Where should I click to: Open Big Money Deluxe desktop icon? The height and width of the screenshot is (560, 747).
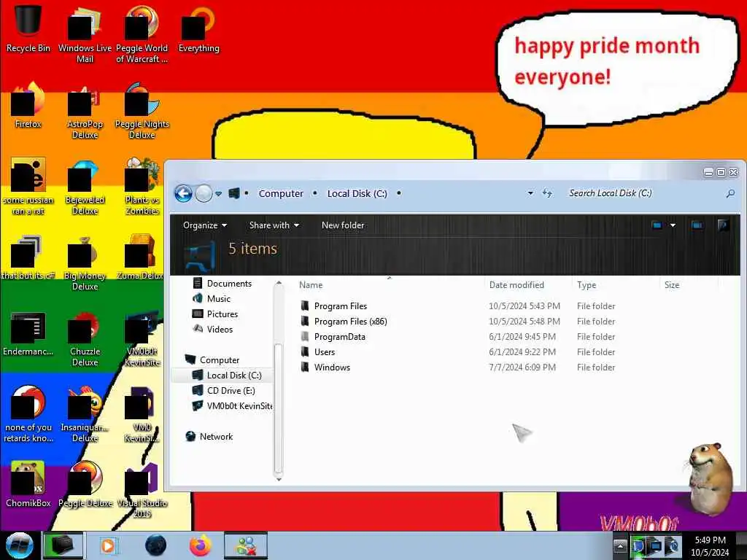[x=85, y=262]
